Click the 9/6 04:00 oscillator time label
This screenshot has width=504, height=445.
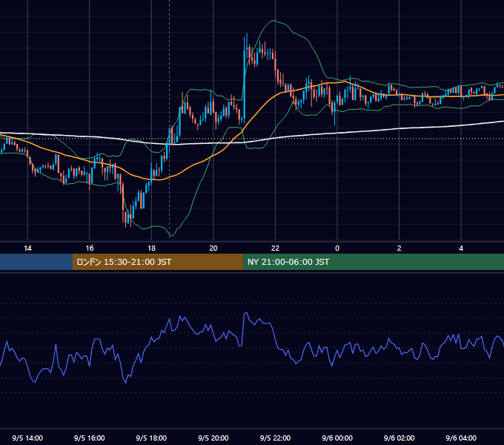pyautogui.click(x=461, y=438)
